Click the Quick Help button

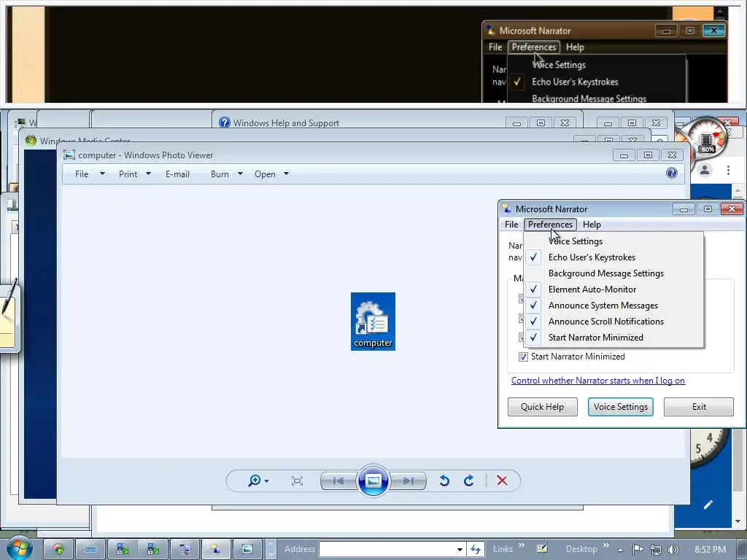[x=542, y=407]
